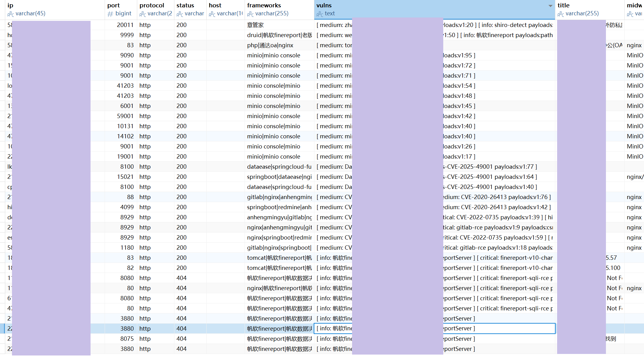Image resolution: width=644 pixels, height=361 pixels.
Task: Select the cell with port 20011
Action: [121, 25]
